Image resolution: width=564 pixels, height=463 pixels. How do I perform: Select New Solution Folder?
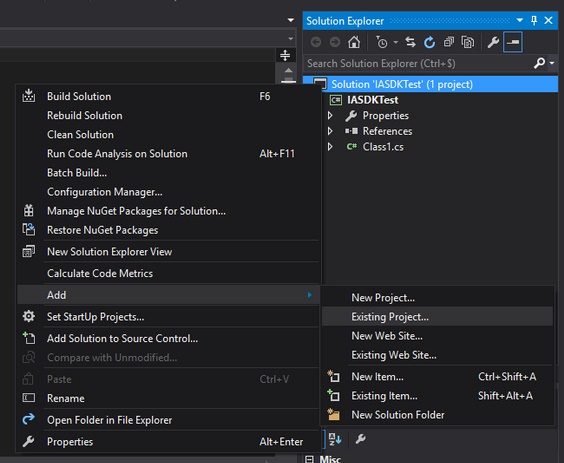[437, 415]
